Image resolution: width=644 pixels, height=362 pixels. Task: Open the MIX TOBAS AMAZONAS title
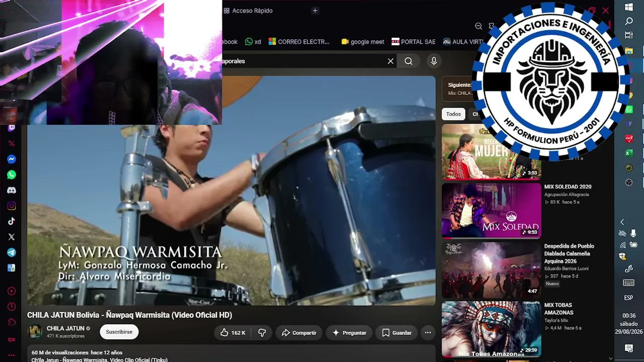[x=559, y=309]
